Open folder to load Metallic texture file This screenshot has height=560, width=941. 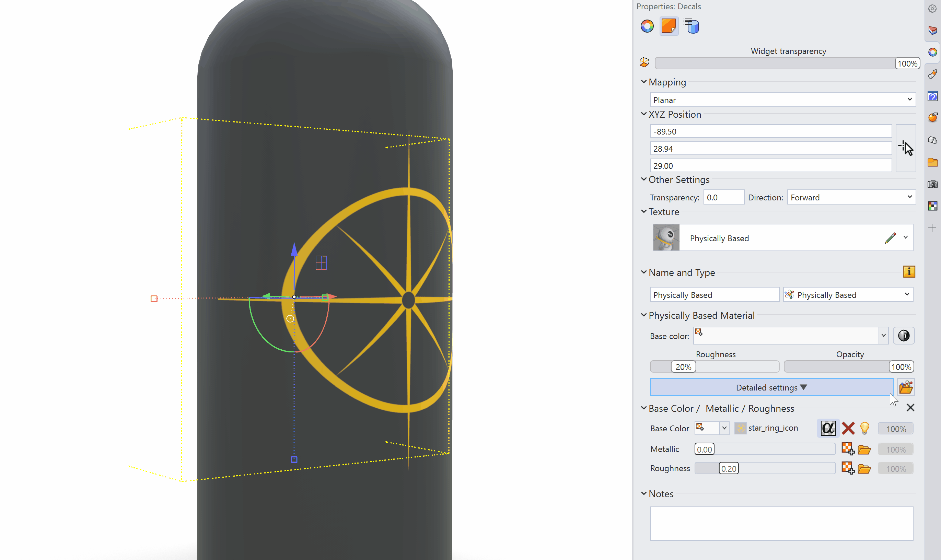864,450
